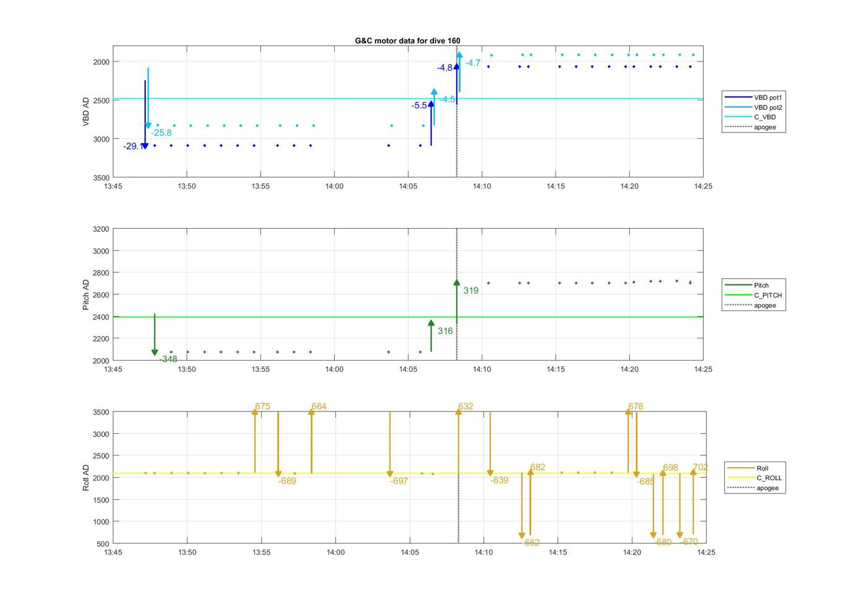Screen dimensions: 868x611
Task: Click the -348 pitch annotation
Action: click(168, 359)
